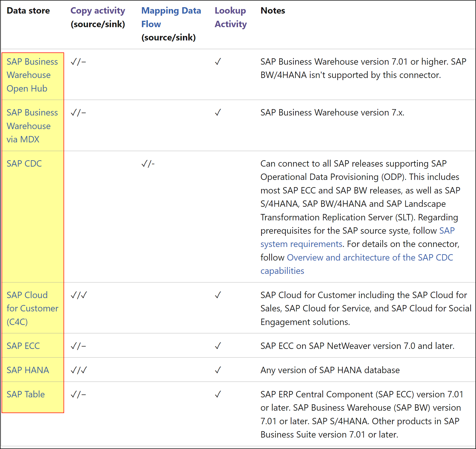Click note about SAP ECC on NetWeaver 7.0
Image resolution: width=476 pixels, height=449 pixels.
point(357,346)
